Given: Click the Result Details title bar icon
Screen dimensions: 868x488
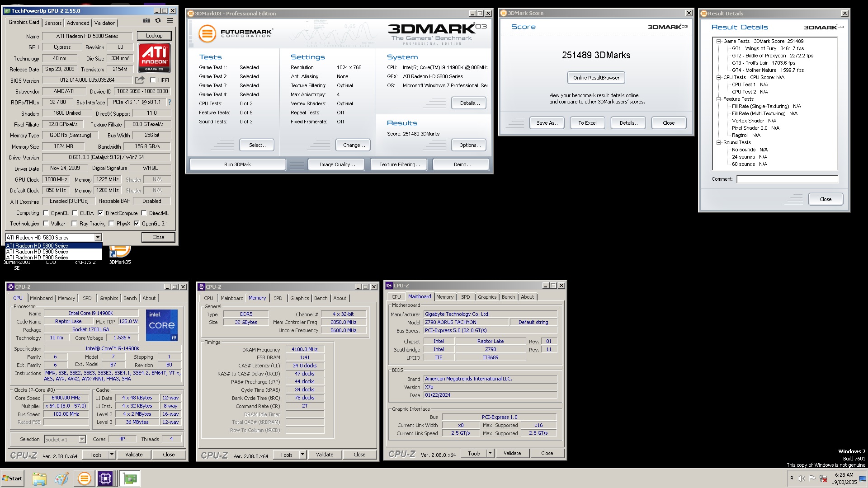Looking at the screenshot, I should click(703, 14).
